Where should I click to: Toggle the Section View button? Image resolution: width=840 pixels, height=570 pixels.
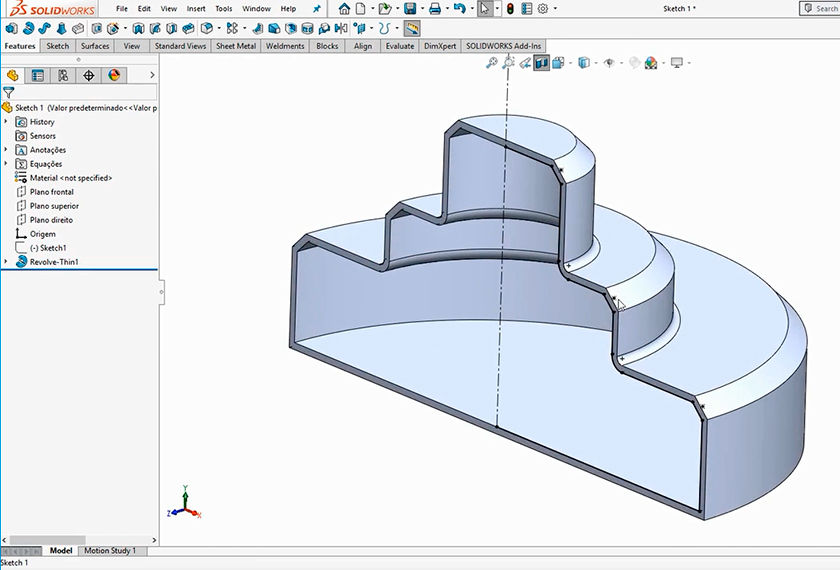541,63
